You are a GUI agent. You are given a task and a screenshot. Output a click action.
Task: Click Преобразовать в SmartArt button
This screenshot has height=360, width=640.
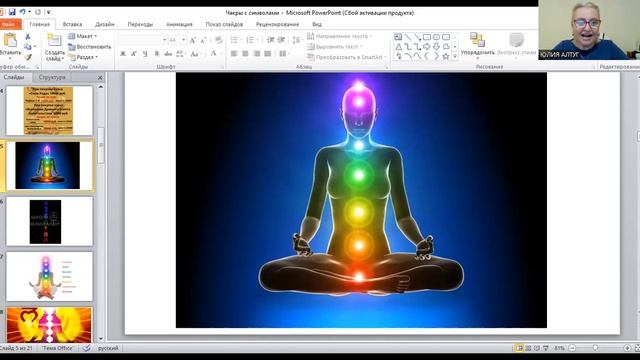pos(347,57)
